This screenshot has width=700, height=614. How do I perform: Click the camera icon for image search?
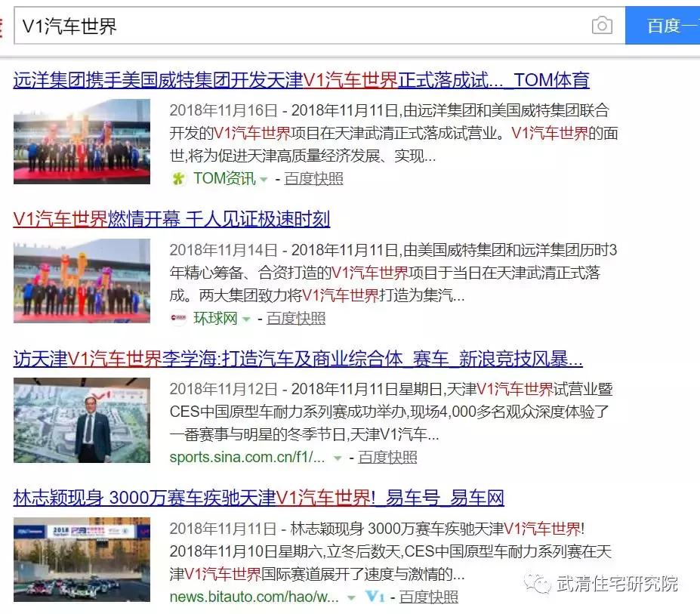click(x=602, y=25)
